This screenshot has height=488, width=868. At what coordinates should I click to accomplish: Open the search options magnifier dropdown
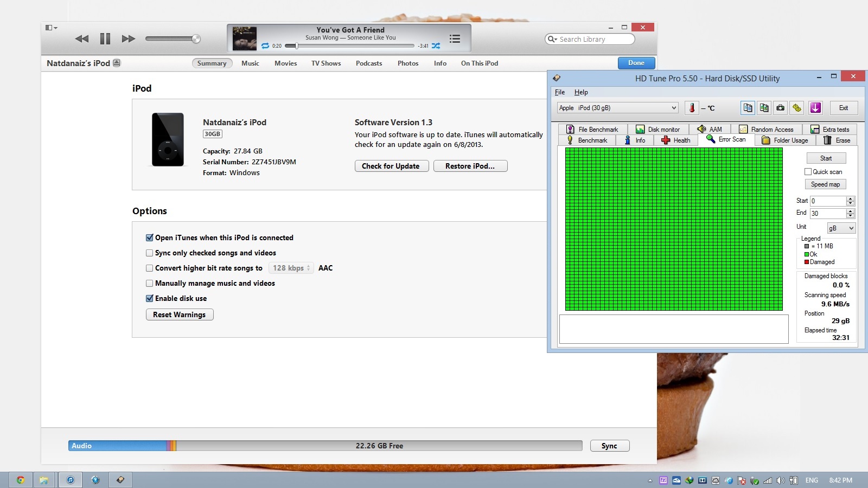pos(553,39)
